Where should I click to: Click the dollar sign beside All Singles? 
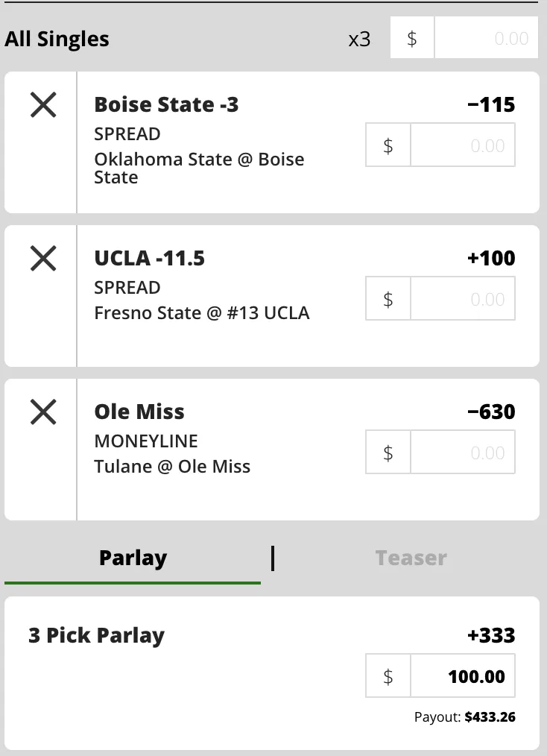[412, 38]
